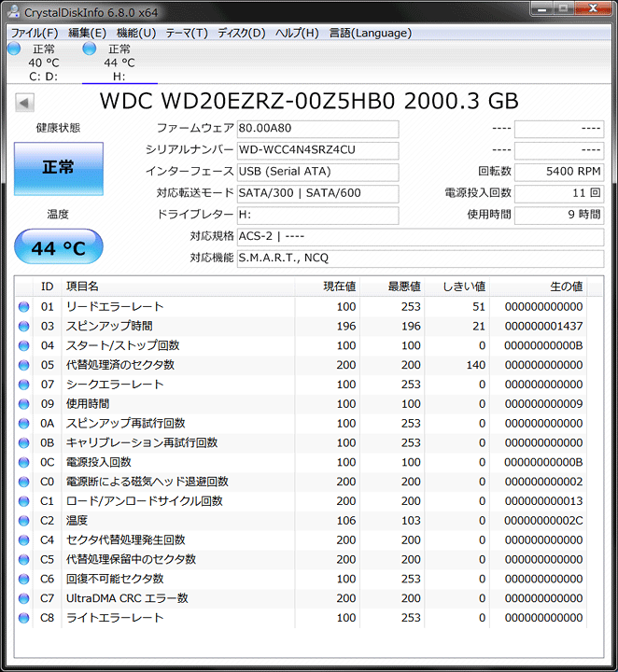Click the 最悪値 column header
This screenshot has width=618, height=672.
[392, 287]
